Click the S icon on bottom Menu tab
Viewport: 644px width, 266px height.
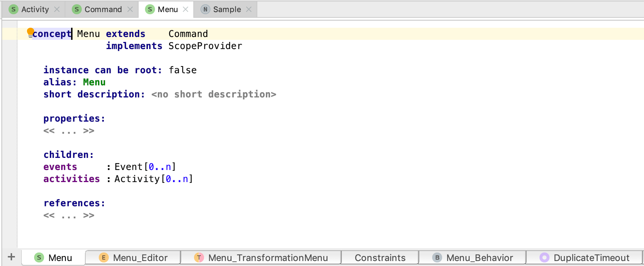(39, 257)
